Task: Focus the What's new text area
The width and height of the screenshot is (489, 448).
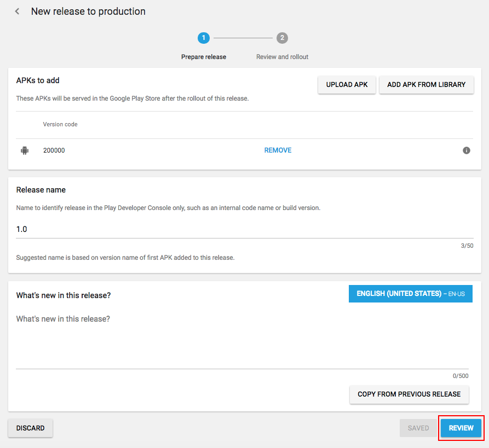Action: coord(241,339)
